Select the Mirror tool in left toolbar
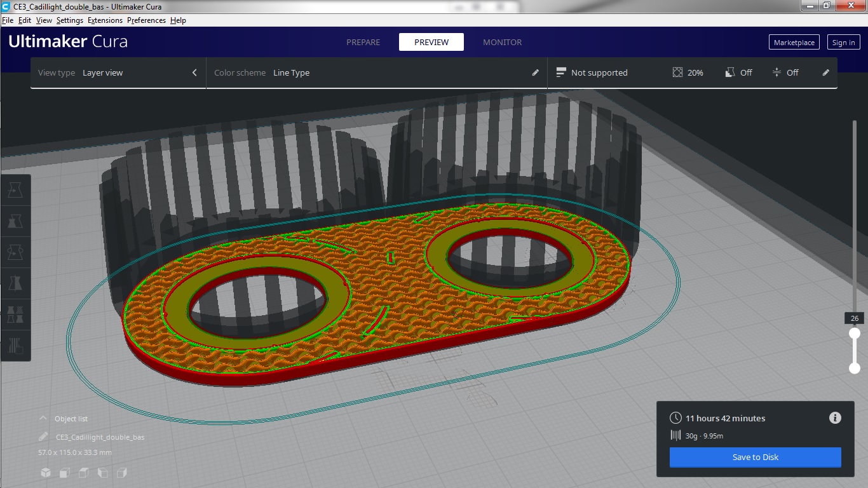This screenshot has width=868, height=488. 15,283
